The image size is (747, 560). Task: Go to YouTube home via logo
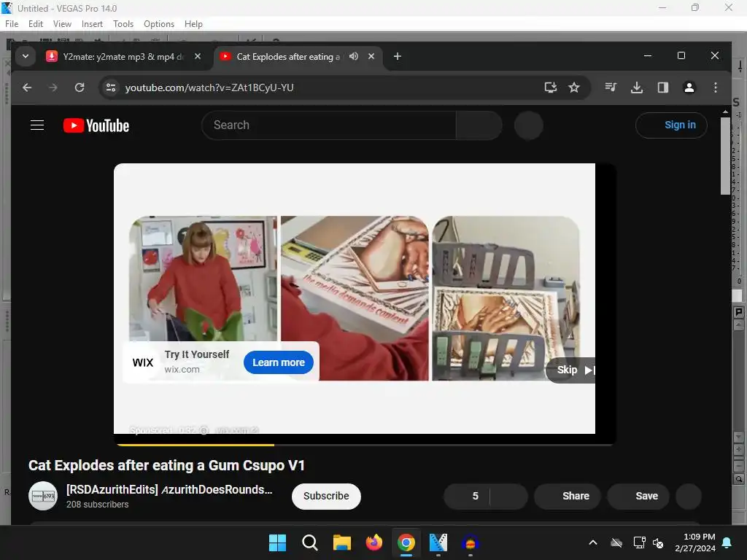96,125
